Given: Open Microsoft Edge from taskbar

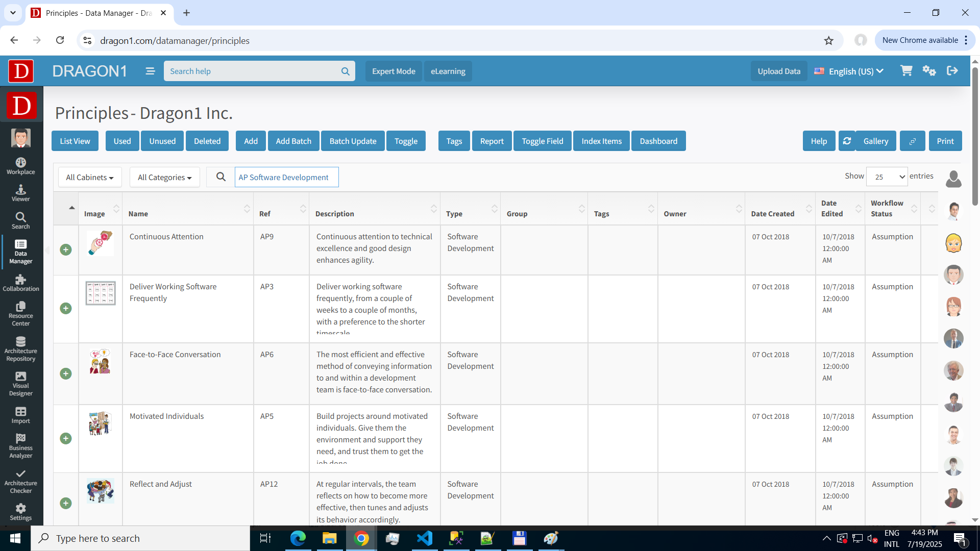Looking at the screenshot, I should pyautogui.click(x=298, y=538).
